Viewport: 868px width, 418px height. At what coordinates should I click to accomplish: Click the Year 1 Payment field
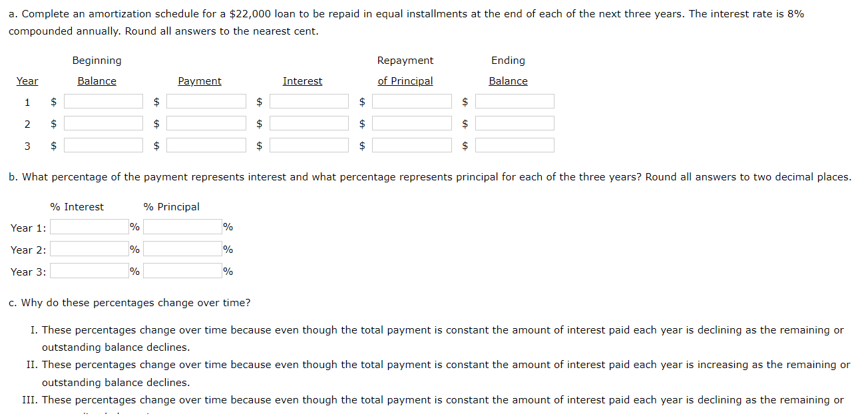click(206, 101)
